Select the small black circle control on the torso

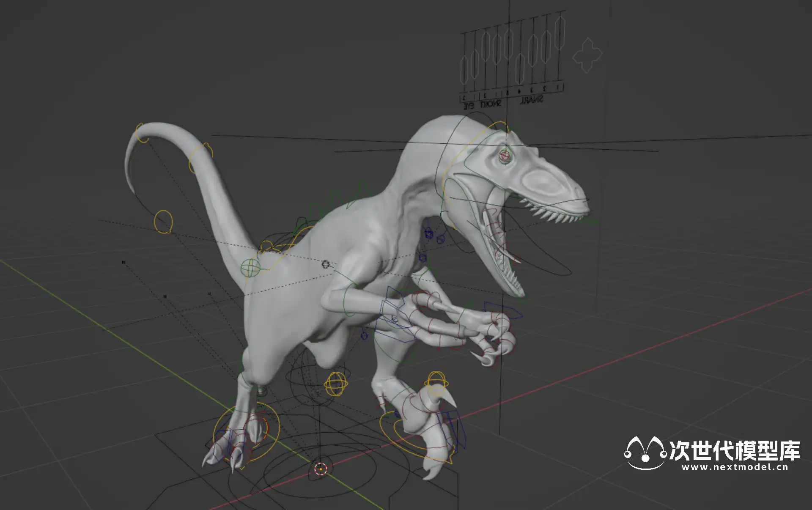point(325,264)
